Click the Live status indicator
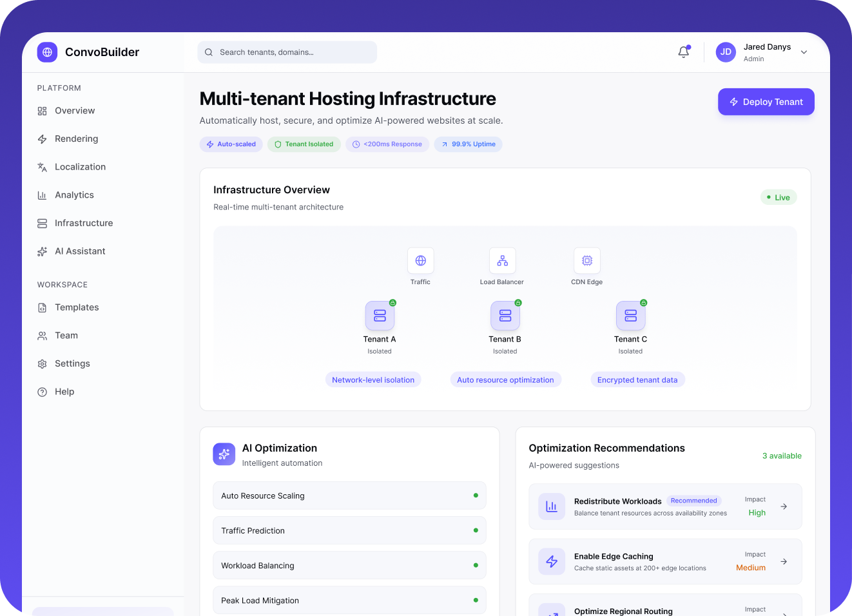 coord(779,197)
